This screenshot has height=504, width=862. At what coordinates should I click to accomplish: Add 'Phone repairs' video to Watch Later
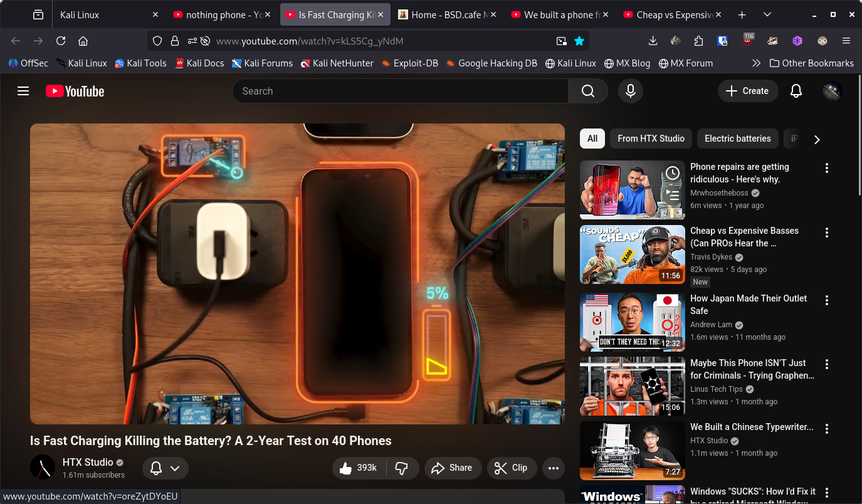pyautogui.click(x=672, y=173)
